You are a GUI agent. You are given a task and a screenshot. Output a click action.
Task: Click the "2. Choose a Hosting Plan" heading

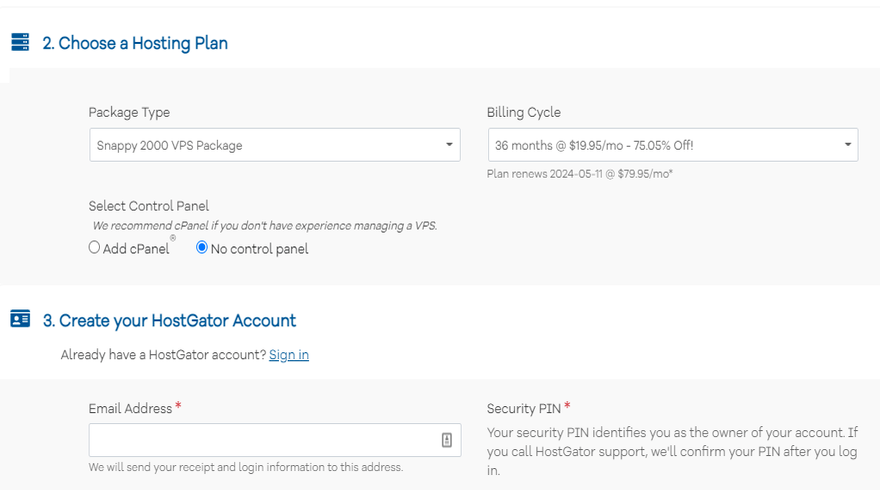(x=135, y=43)
